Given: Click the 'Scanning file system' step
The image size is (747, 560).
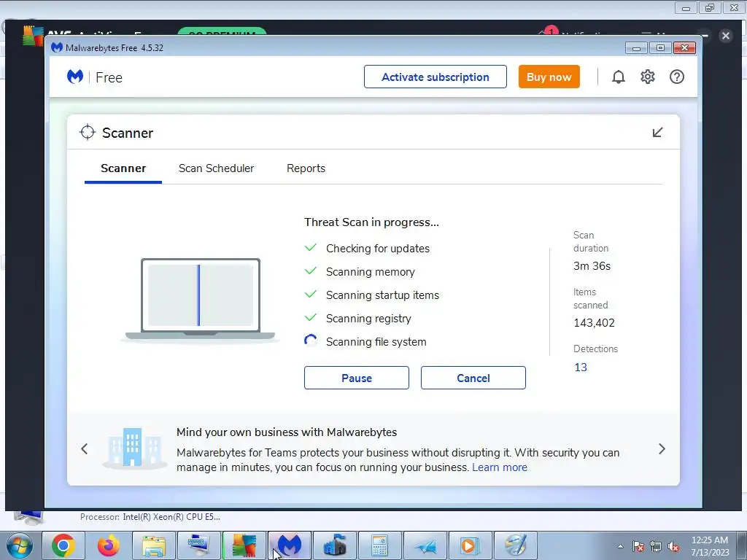Looking at the screenshot, I should (376, 342).
